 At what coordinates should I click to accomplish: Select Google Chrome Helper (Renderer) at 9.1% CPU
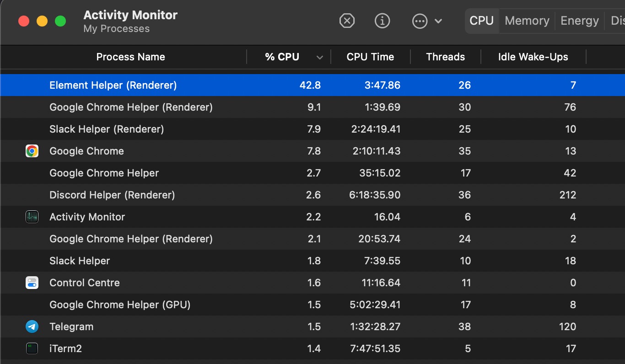click(131, 107)
